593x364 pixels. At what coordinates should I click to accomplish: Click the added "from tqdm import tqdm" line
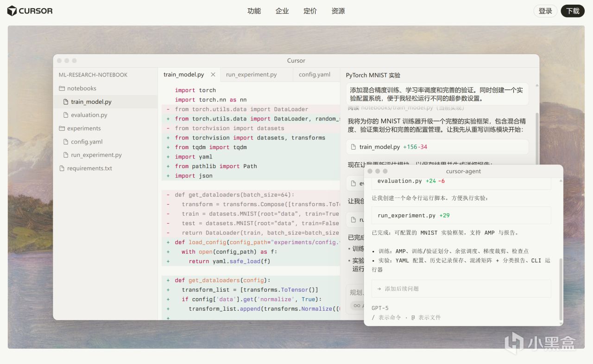[211, 147]
